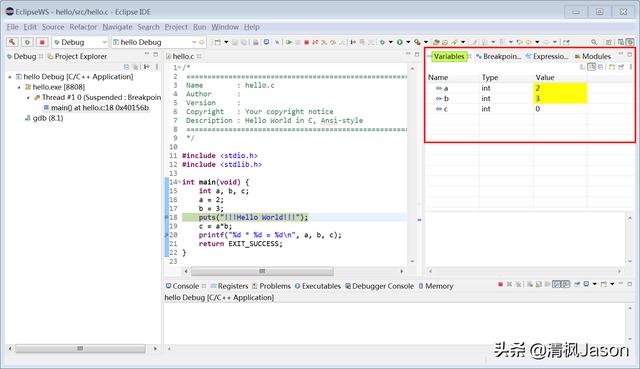Switch to the Registers tab
The height and width of the screenshot is (369, 640).
click(x=229, y=286)
